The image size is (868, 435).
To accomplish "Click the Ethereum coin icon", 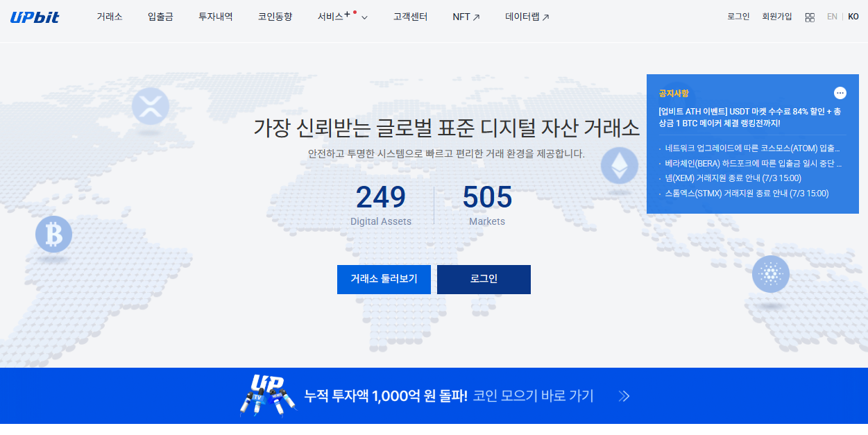I will pos(619,165).
